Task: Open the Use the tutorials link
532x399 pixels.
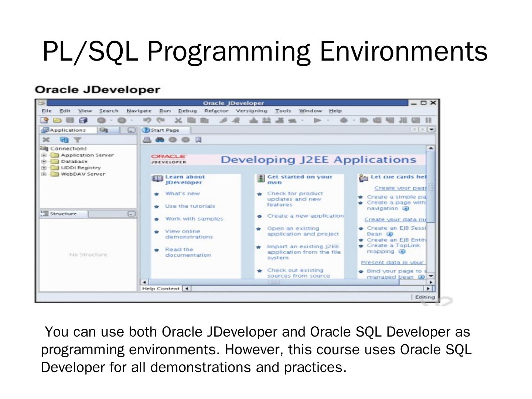Action: [x=190, y=206]
